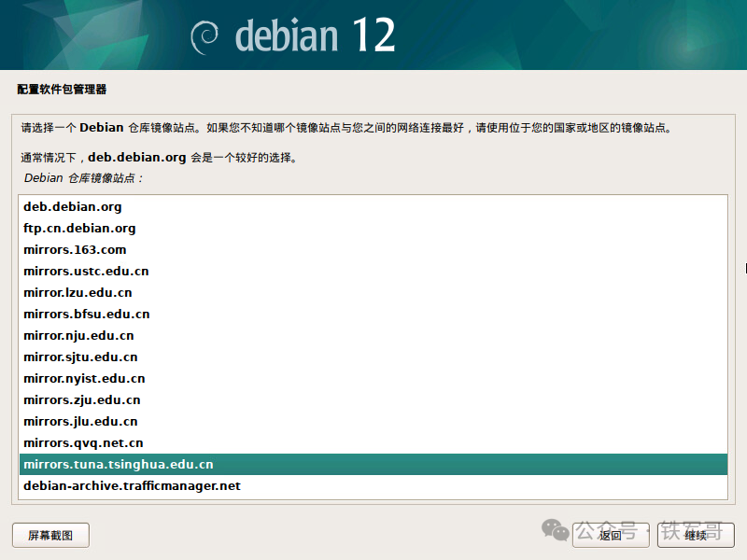Screen dimensions: 747x560
Task: Select the deb.debian.org mirror
Action: [373, 206]
